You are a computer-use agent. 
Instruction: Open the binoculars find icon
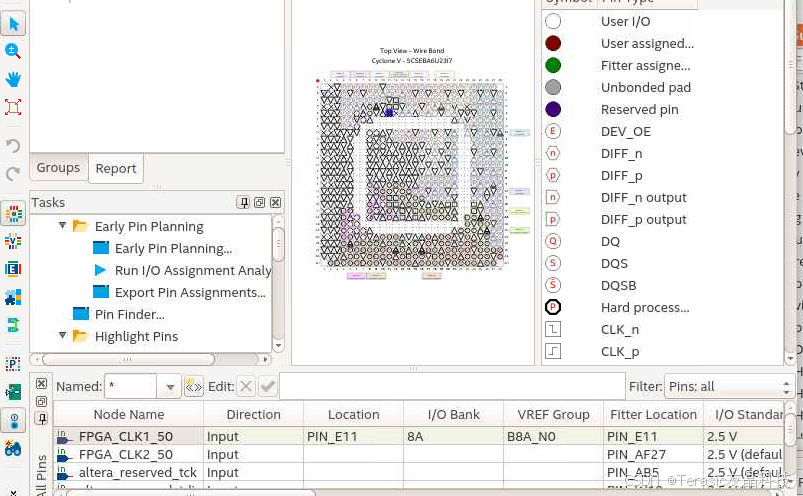tap(13, 448)
